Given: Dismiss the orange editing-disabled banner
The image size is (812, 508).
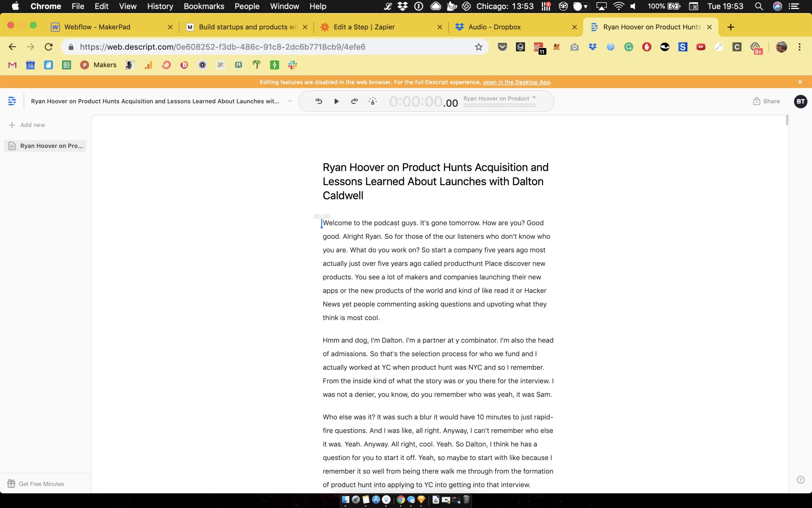Looking at the screenshot, I should coord(800,82).
